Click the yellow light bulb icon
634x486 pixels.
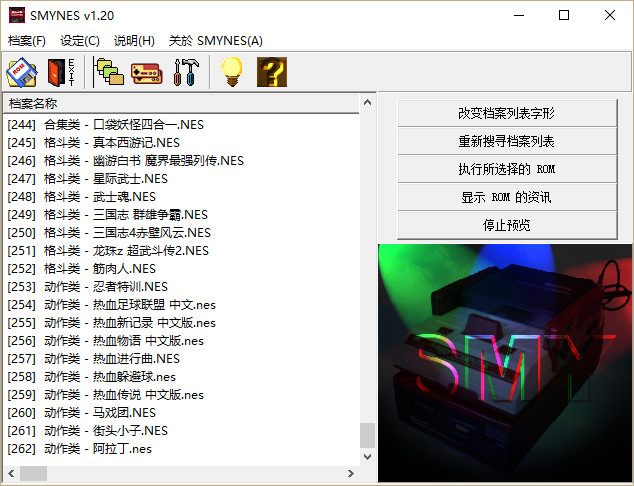232,72
